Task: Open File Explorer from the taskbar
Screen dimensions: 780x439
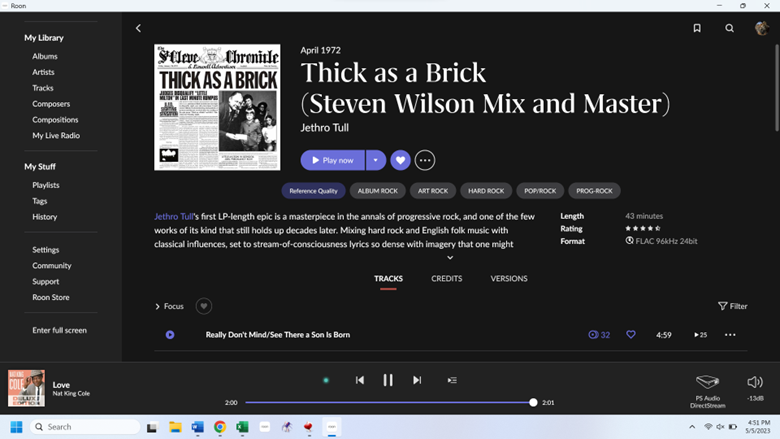Action: [x=175, y=427]
